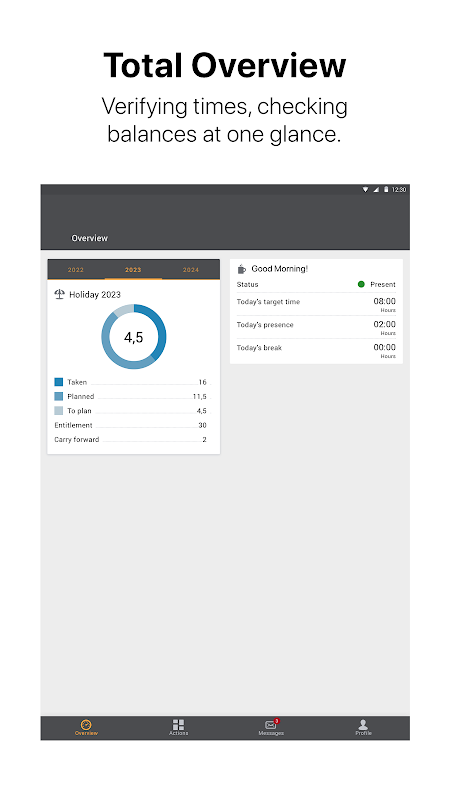This screenshot has width=450, height=800.
Task: Click the To plan light grey swatch
Action: click(x=59, y=410)
